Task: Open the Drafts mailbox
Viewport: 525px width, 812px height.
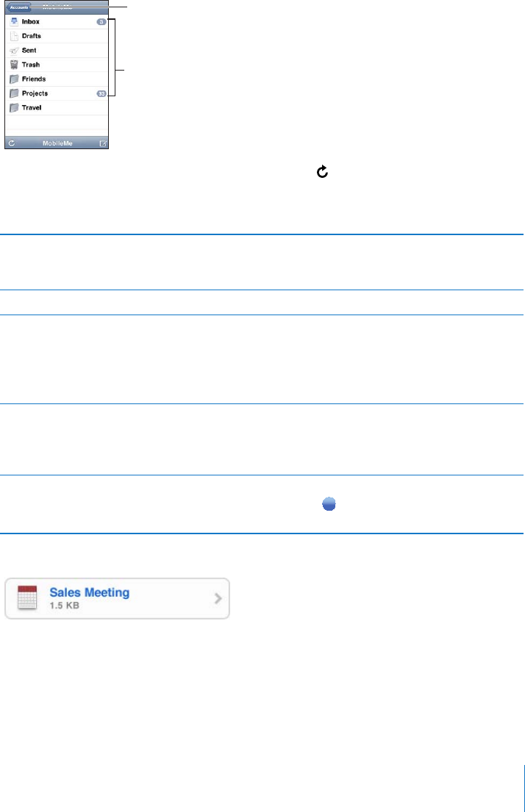Action: [57, 36]
